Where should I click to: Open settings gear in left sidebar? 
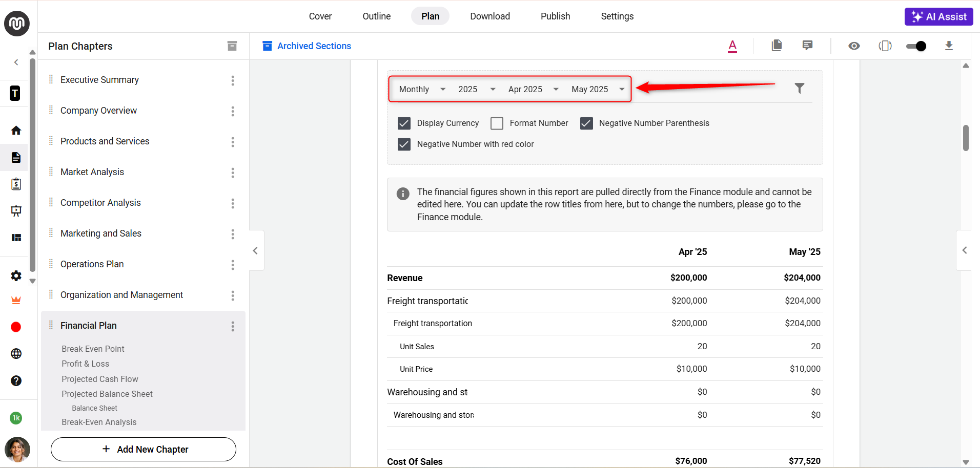16,276
